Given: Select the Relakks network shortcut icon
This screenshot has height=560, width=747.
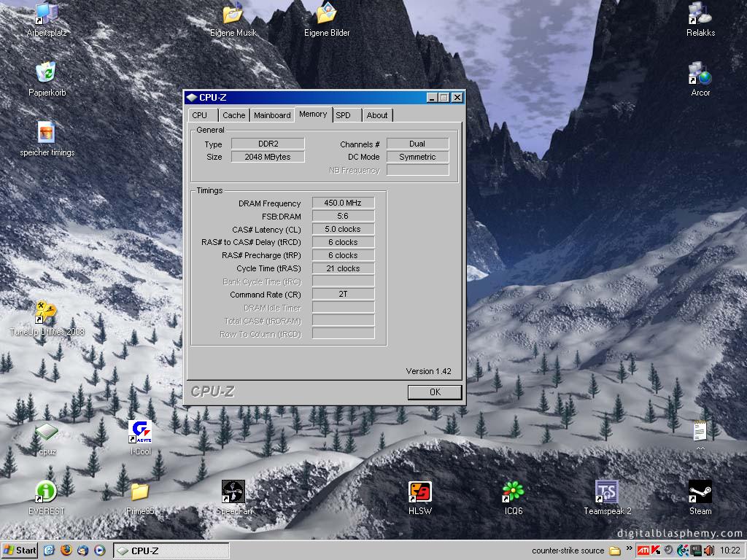Looking at the screenshot, I should [700, 13].
